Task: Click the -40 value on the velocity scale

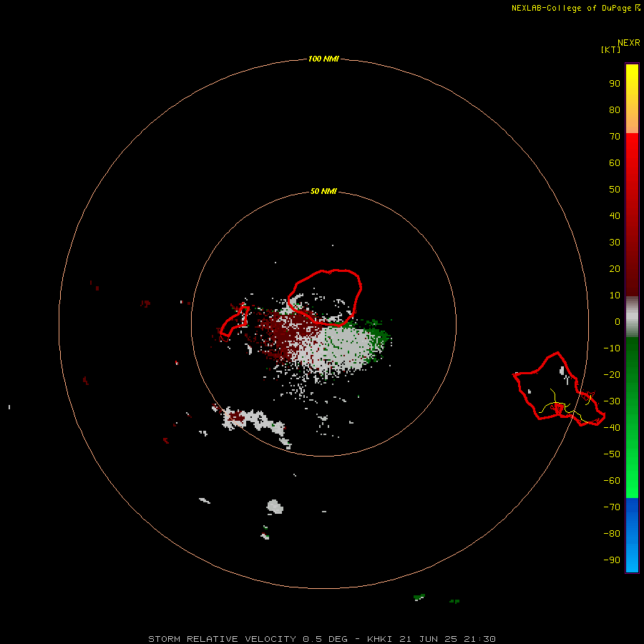Action: (612, 428)
